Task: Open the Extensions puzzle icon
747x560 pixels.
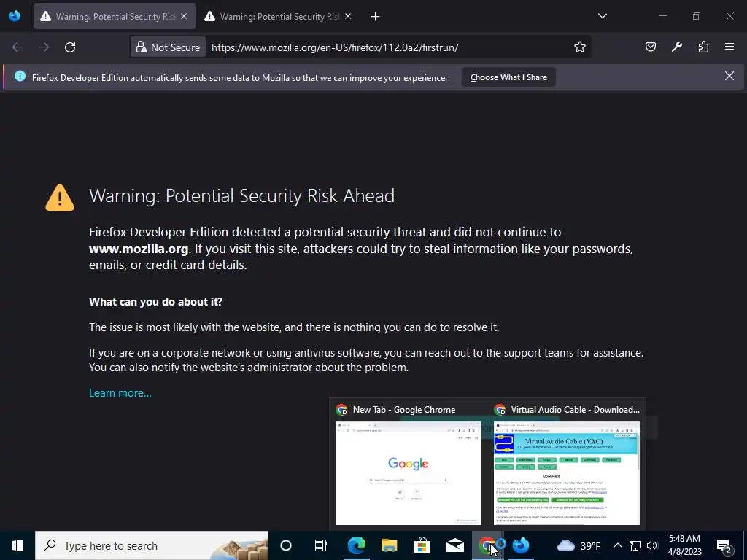Action: click(703, 47)
